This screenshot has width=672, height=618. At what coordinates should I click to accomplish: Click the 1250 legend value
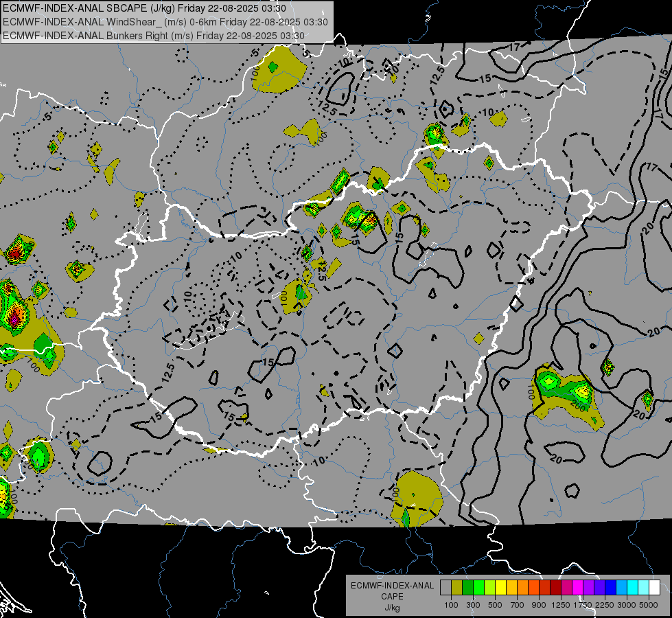[561, 605]
